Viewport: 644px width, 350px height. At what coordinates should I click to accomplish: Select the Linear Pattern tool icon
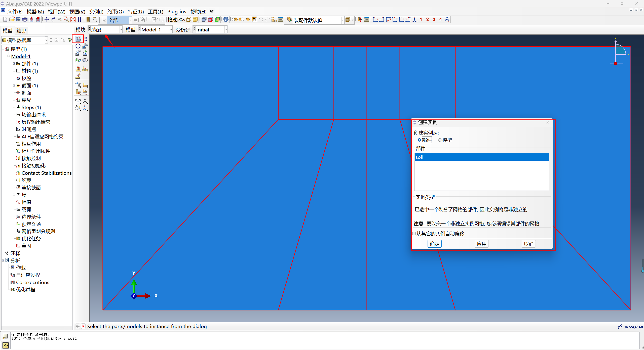tap(86, 39)
